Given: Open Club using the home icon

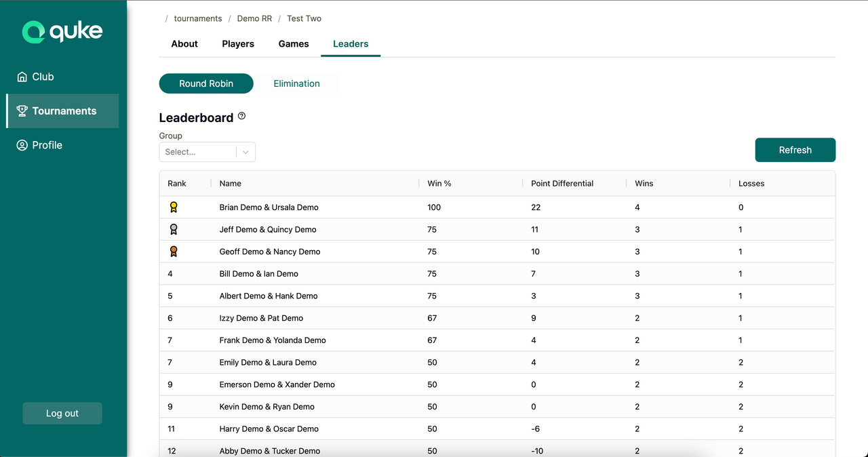Looking at the screenshot, I should click(x=21, y=77).
